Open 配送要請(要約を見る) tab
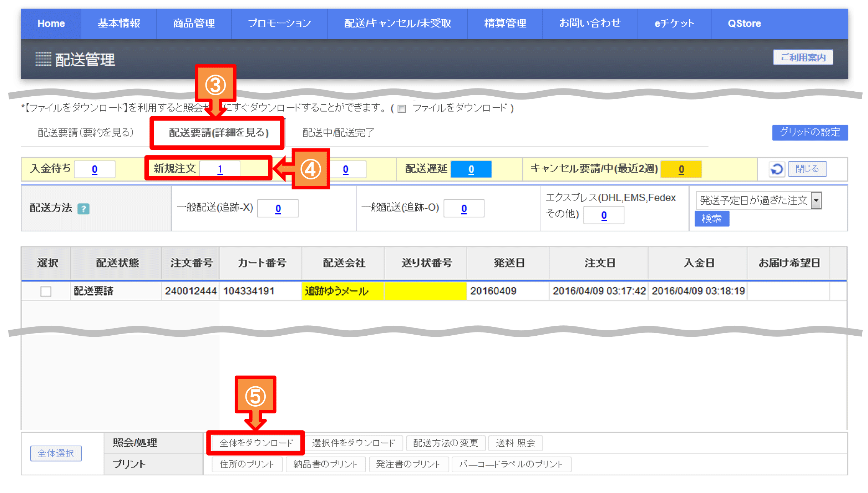868x493 pixels. [86, 133]
